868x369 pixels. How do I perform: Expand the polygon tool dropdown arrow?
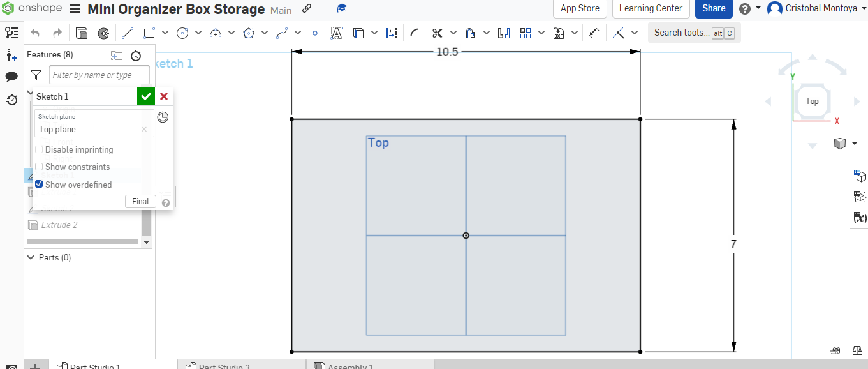tap(265, 33)
